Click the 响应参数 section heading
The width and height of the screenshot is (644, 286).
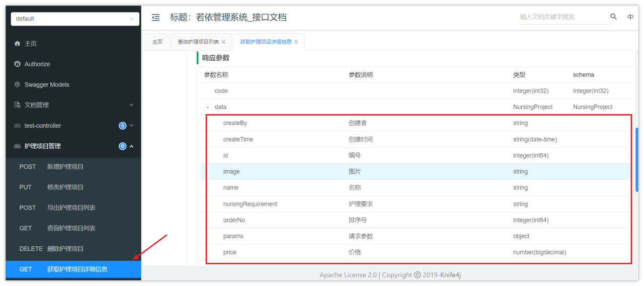click(x=216, y=58)
